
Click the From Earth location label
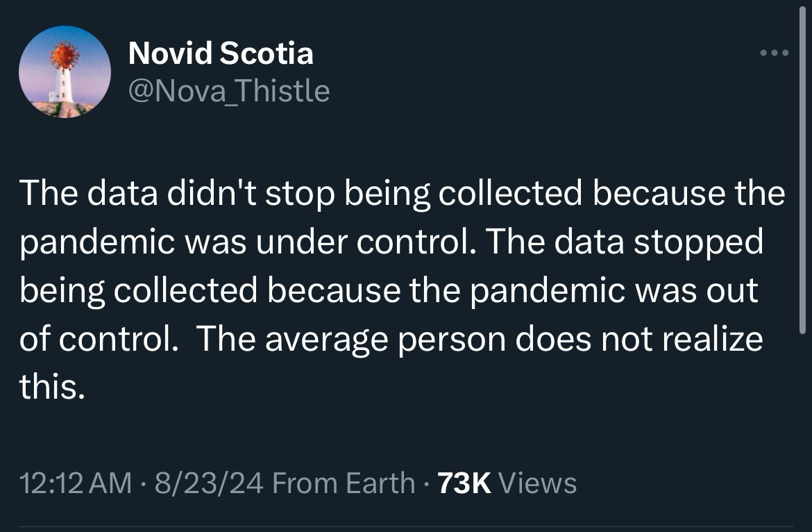click(344, 483)
